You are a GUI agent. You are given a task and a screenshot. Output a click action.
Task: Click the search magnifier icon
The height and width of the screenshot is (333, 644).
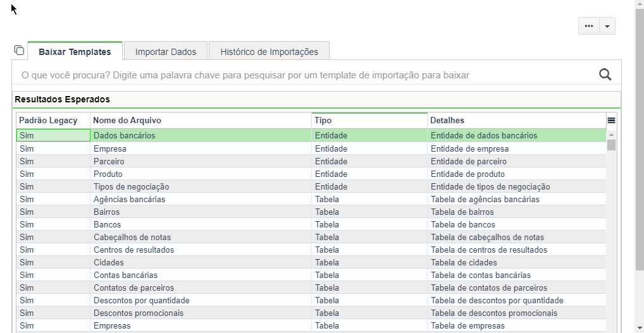coord(605,75)
